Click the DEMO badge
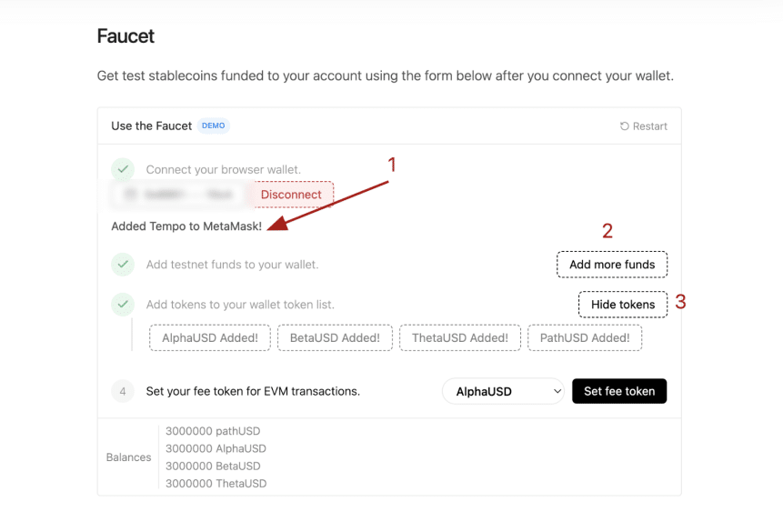The image size is (783, 532). tap(214, 125)
